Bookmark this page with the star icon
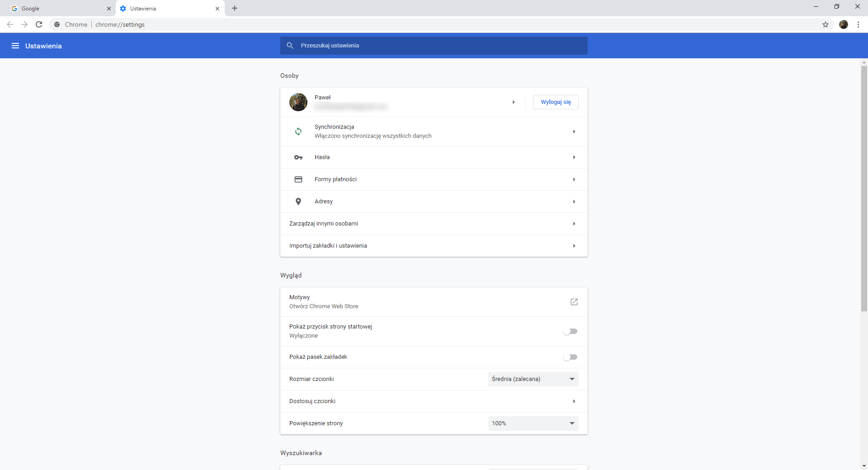 826,24
